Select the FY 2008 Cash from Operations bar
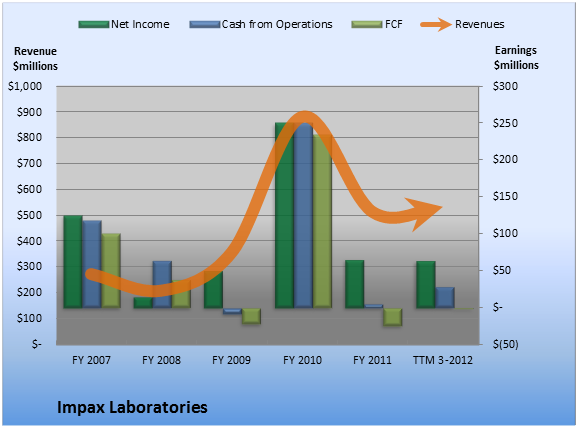 point(162,285)
